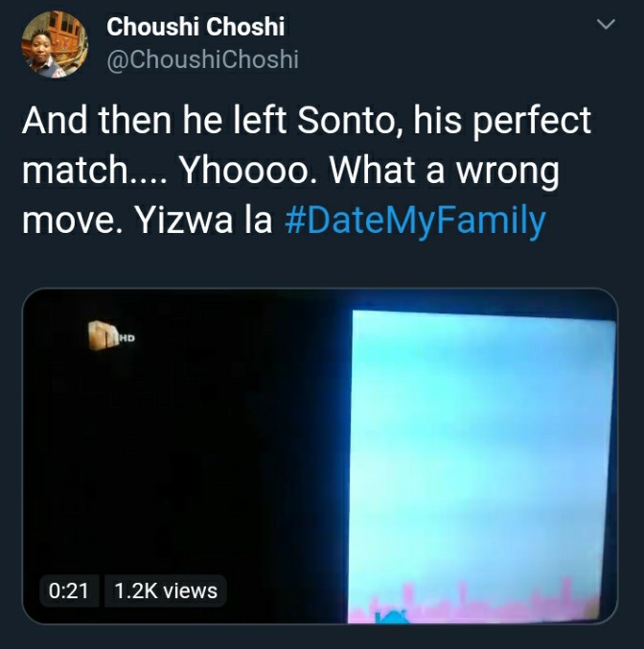The height and width of the screenshot is (649, 644).
Task: Tap the words wrong in tweet text
Action: [x=508, y=173]
